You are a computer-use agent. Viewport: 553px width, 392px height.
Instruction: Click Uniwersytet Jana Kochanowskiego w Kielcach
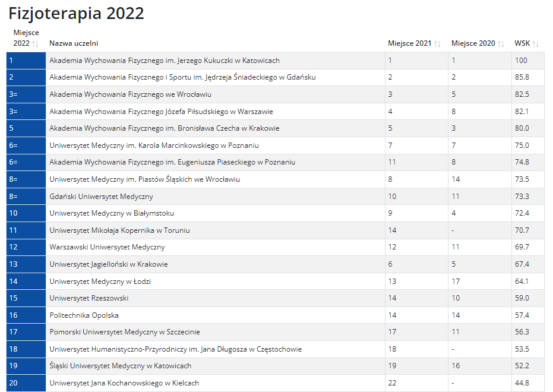[x=124, y=383]
